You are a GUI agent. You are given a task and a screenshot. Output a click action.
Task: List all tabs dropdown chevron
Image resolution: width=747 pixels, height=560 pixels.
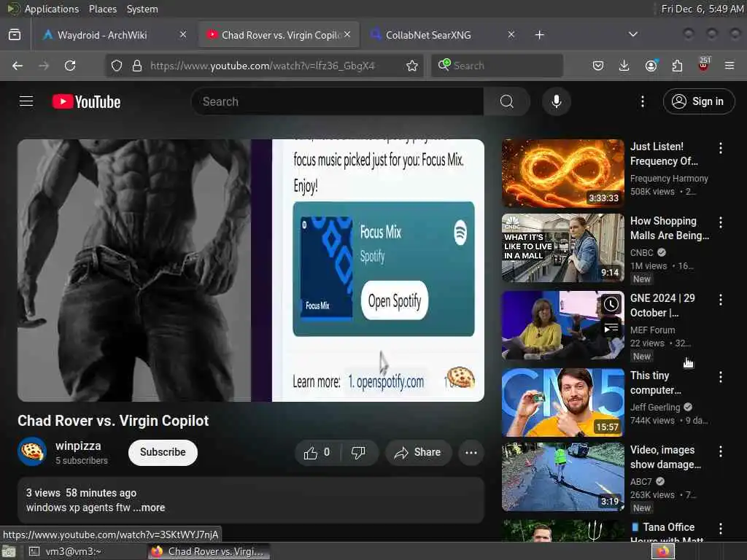click(x=632, y=34)
